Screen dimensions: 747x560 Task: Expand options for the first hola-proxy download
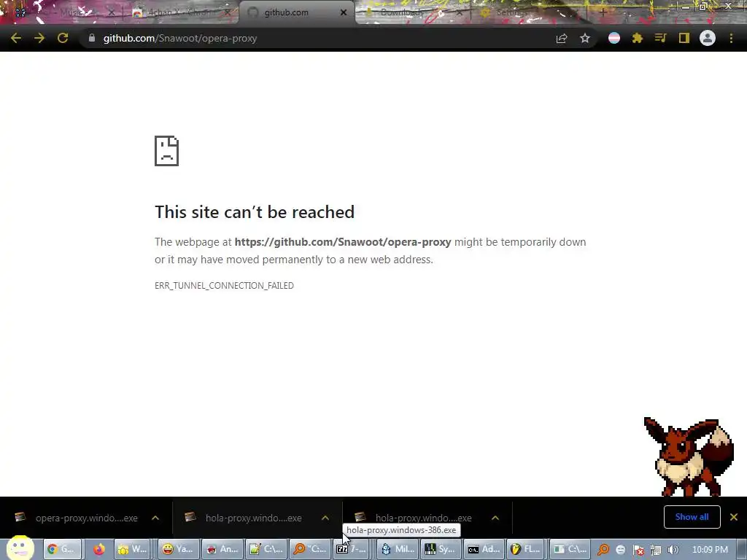(325, 518)
